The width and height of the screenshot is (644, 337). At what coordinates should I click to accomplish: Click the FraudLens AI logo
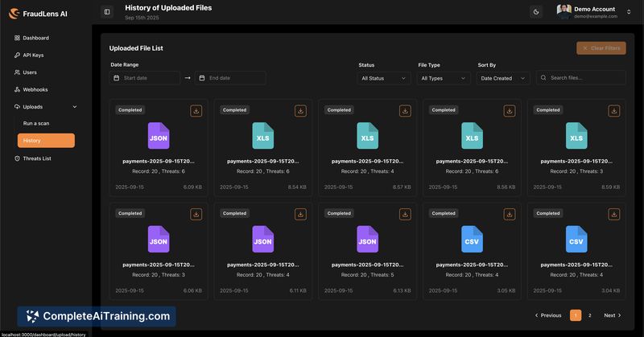(38, 14)
